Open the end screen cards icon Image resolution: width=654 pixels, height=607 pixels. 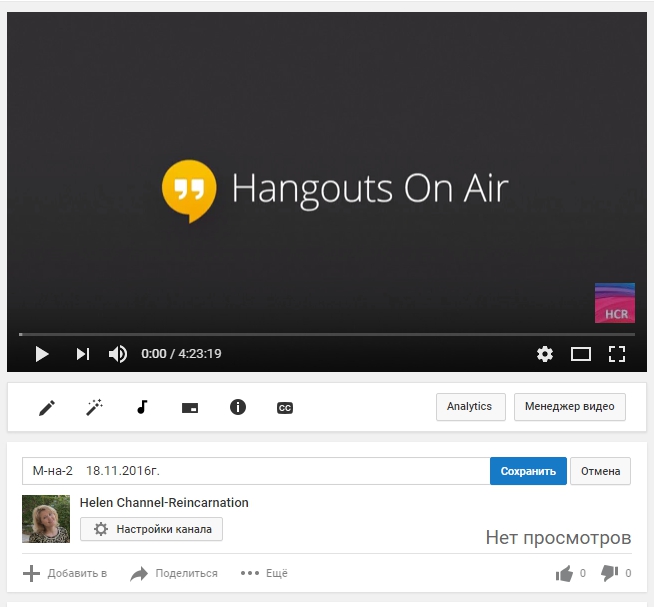tap(190, 407)
